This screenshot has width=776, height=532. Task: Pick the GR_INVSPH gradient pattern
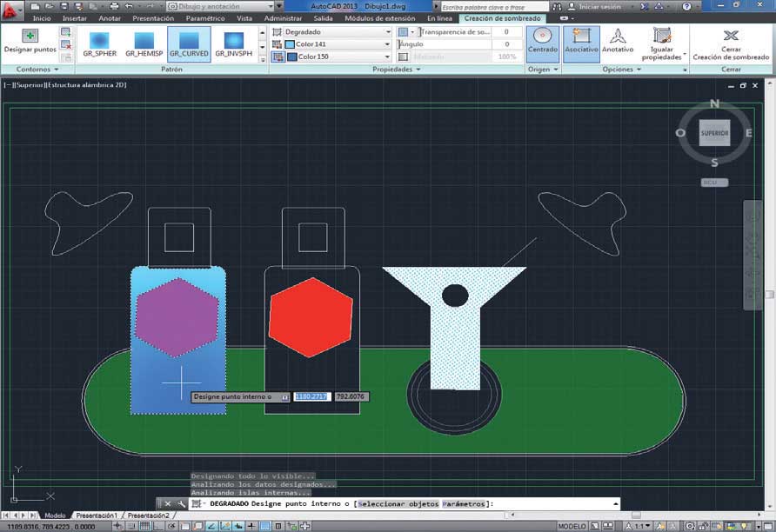[233, 41]
